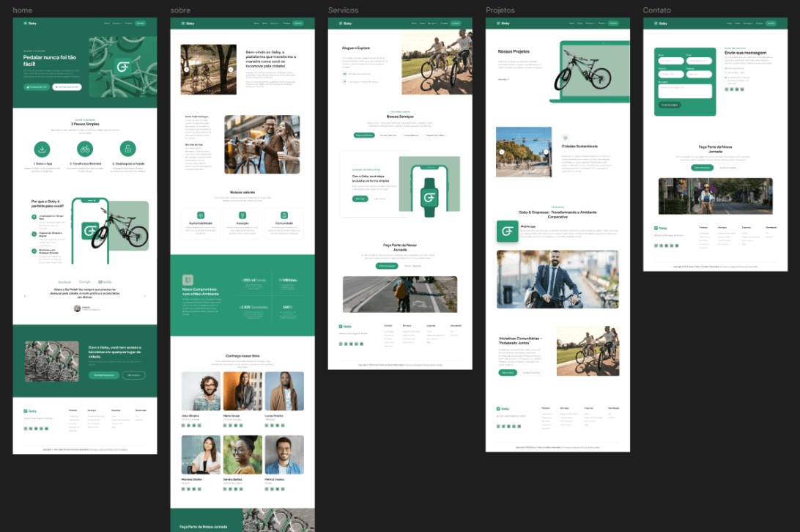Expand the Serviços nav dropdown on the Contato page
800x532 pixels.
(748, 23)
